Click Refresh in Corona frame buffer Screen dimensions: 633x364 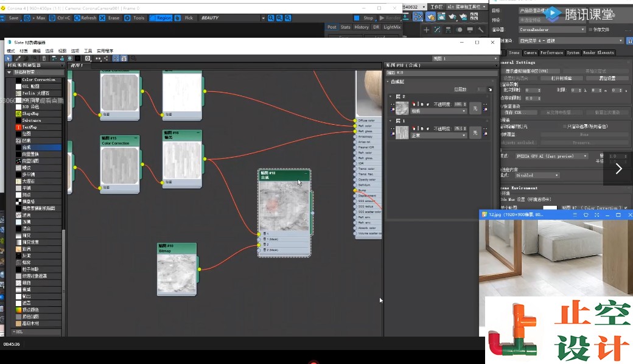[x=85, y=18]
